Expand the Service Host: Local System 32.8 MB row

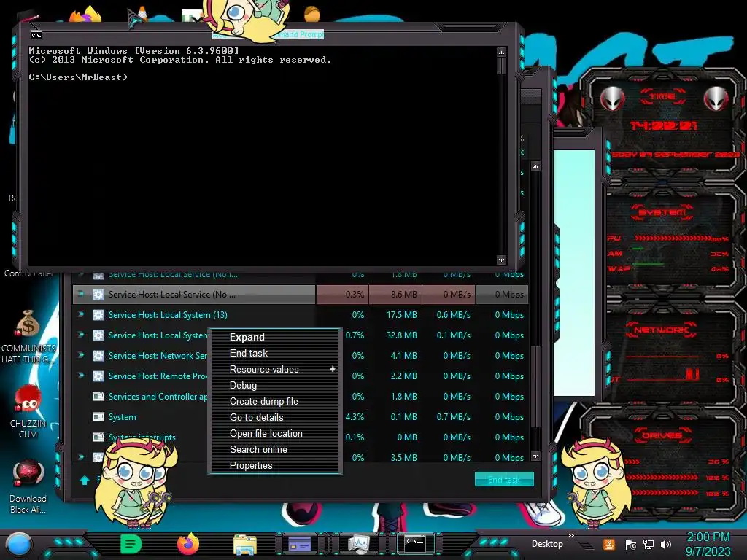[x=81, y=335]
